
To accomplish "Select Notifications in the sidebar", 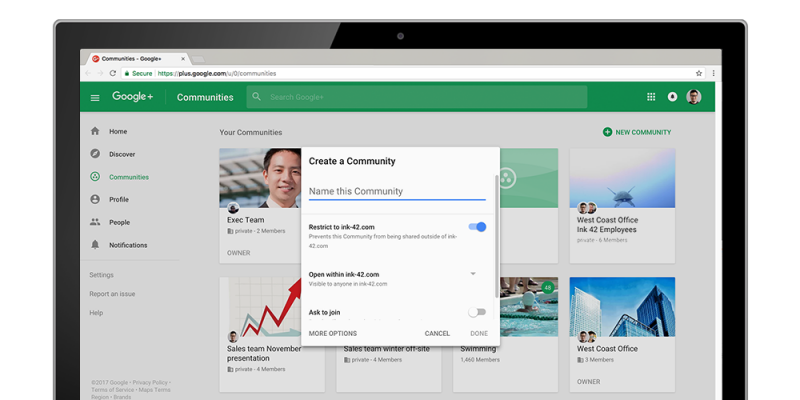I will tap(128, 245).
